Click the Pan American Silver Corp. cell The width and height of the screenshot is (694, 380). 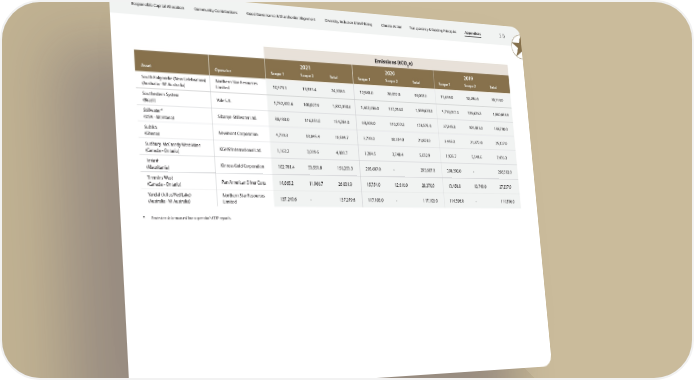click(244, 182)
